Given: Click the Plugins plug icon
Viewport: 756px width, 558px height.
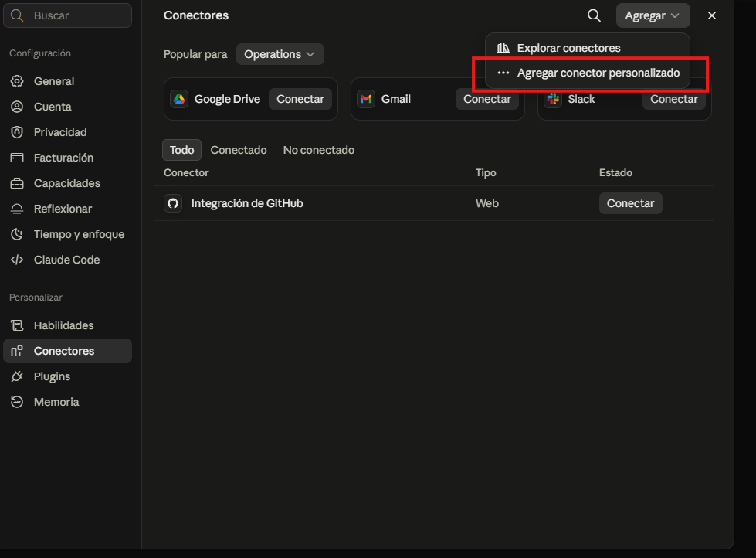Looking at the screenshot, I should pos(17,376).
